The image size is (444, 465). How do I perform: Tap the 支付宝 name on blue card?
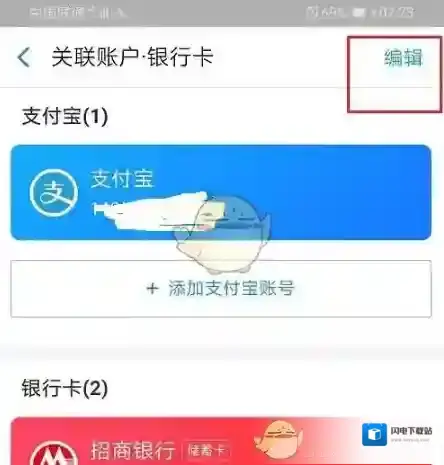[x=122, y=179]
